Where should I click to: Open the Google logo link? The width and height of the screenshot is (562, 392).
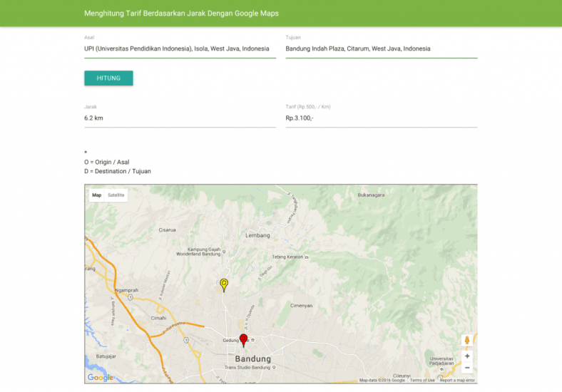click(x=100, y=377)
